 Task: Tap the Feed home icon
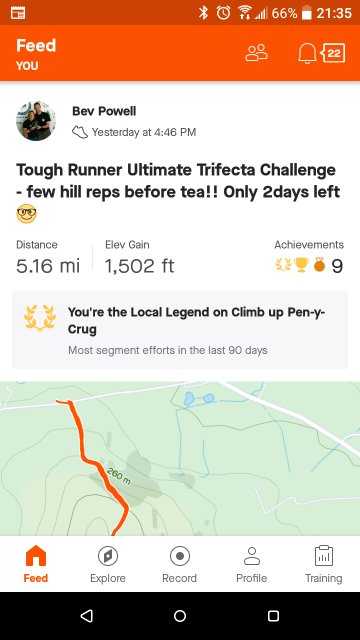(36, 556)
